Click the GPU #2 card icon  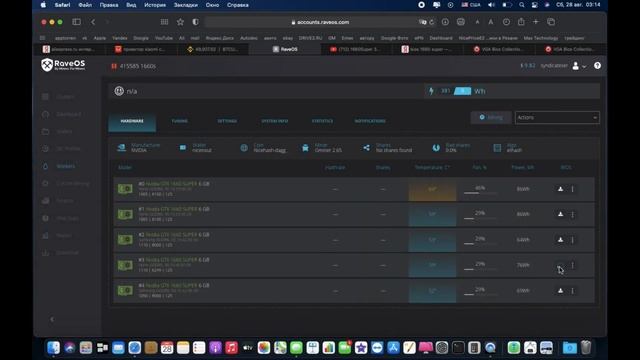(x=125, y=240)
